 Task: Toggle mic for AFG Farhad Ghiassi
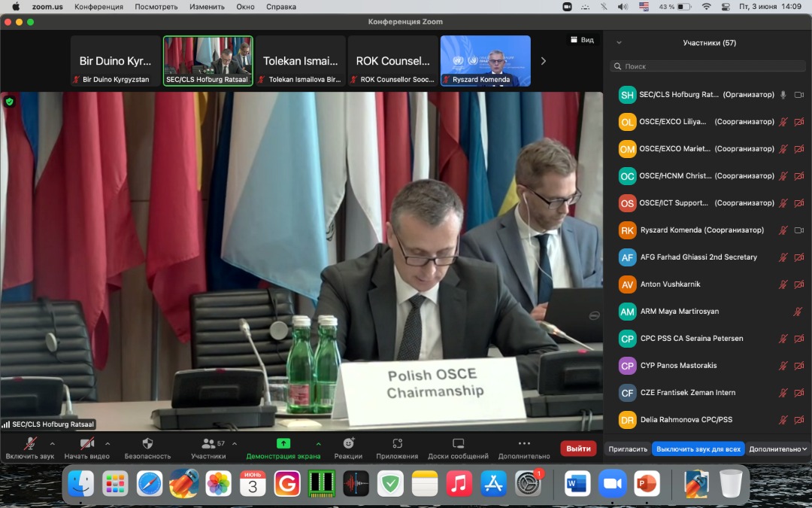pyautogui.click(x=783, y=257)
